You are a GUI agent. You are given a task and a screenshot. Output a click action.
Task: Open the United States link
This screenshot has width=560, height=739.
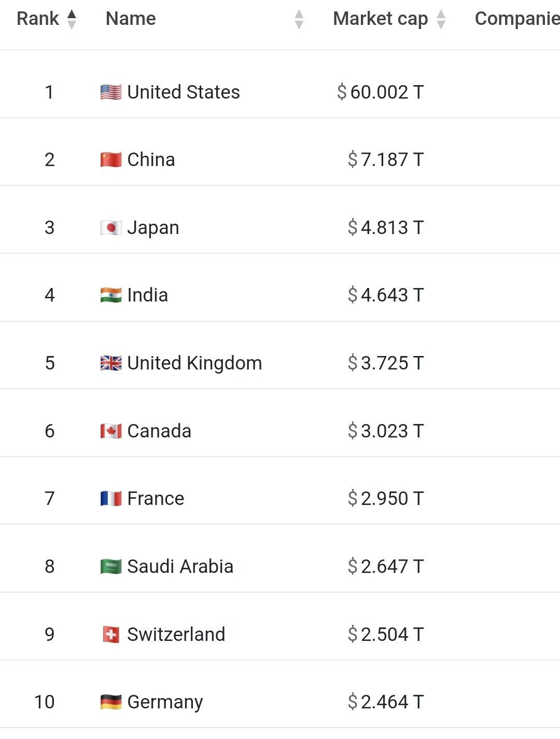184,92
